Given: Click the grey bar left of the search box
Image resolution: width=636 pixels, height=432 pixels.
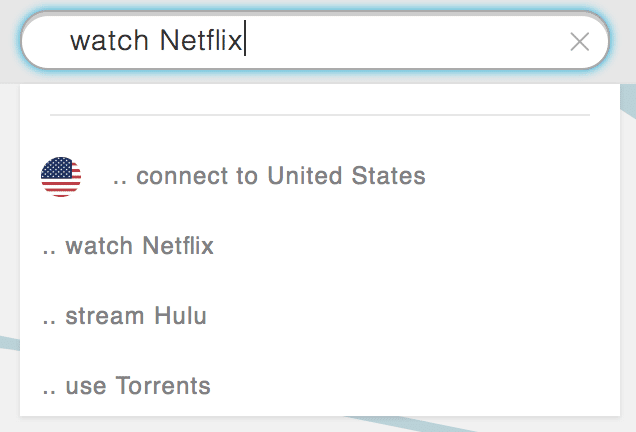Looking at the screenshot, I should (x=10, y=41).
